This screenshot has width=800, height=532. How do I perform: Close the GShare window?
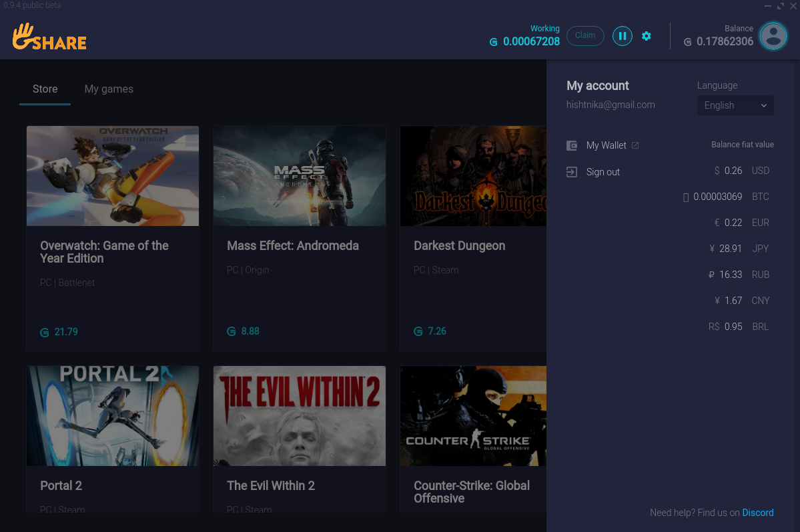793,6
